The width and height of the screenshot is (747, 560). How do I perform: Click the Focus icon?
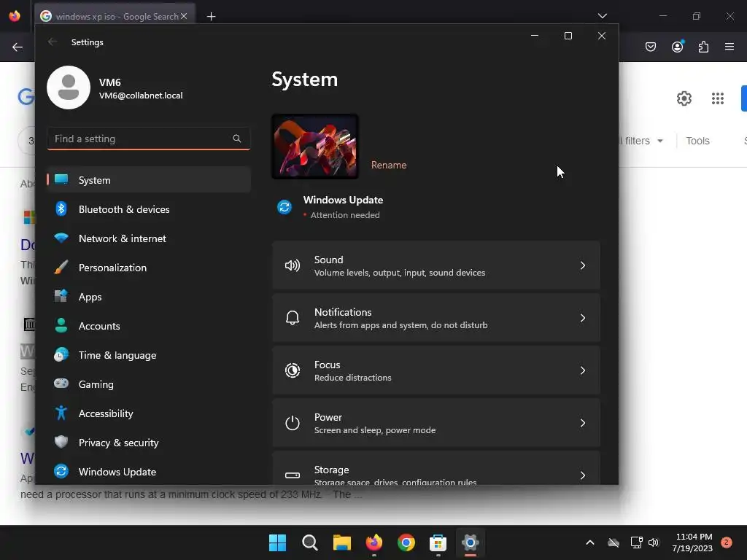(293, 370)
